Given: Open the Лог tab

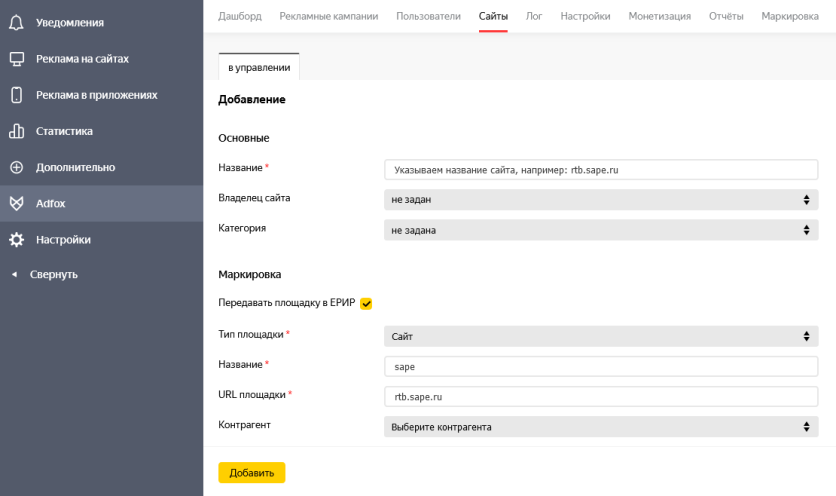Looking at the screenshot, I should click(x=534, y=16).
